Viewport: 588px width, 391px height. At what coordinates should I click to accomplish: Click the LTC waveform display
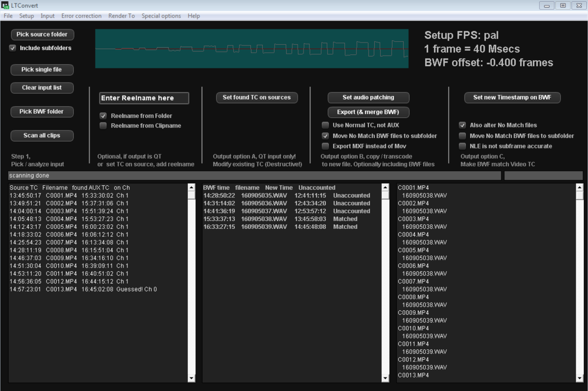(251, 49)
